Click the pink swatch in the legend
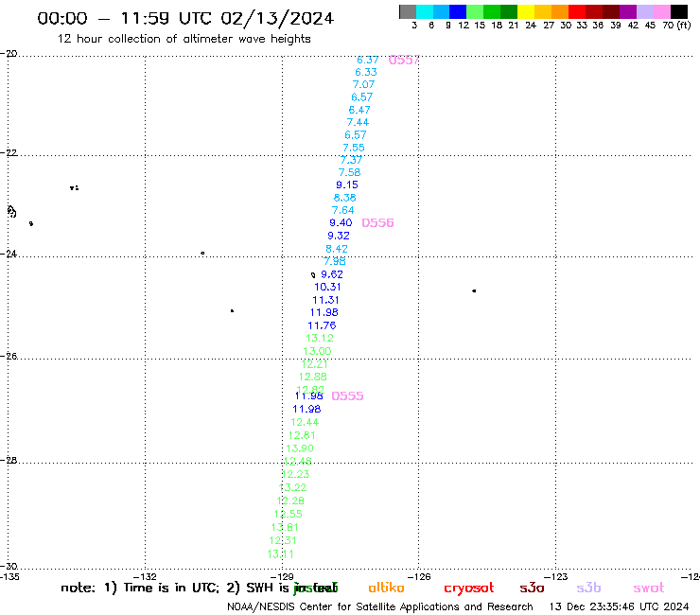Viewport: 700px width, 615px height. (661, 11)
